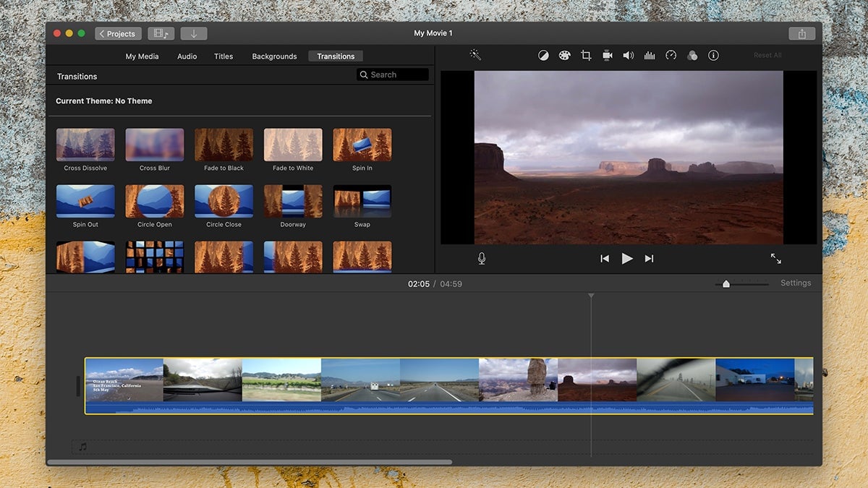This screenshot has width=868, height=488.
Task: Open the stabilization camera icon
Action: tap(608, 56)
